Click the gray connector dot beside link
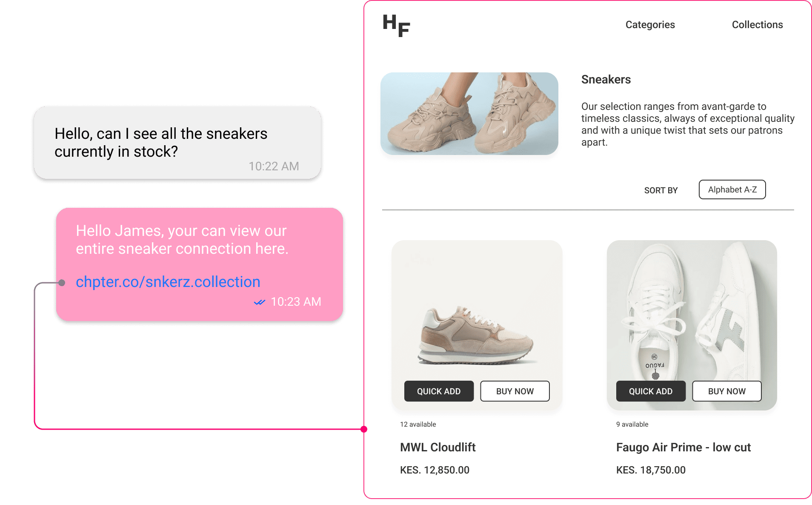Screen dimensions: 812x505 (x=62, y=283)
